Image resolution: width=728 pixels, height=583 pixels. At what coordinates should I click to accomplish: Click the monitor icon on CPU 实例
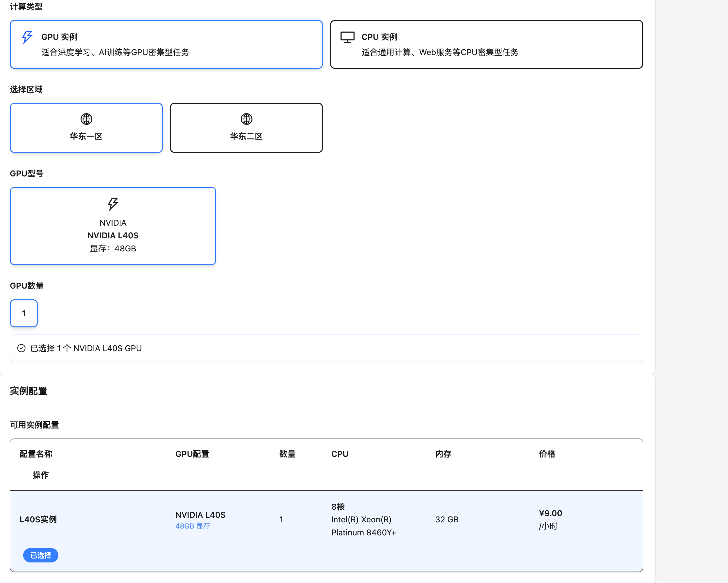347,37
